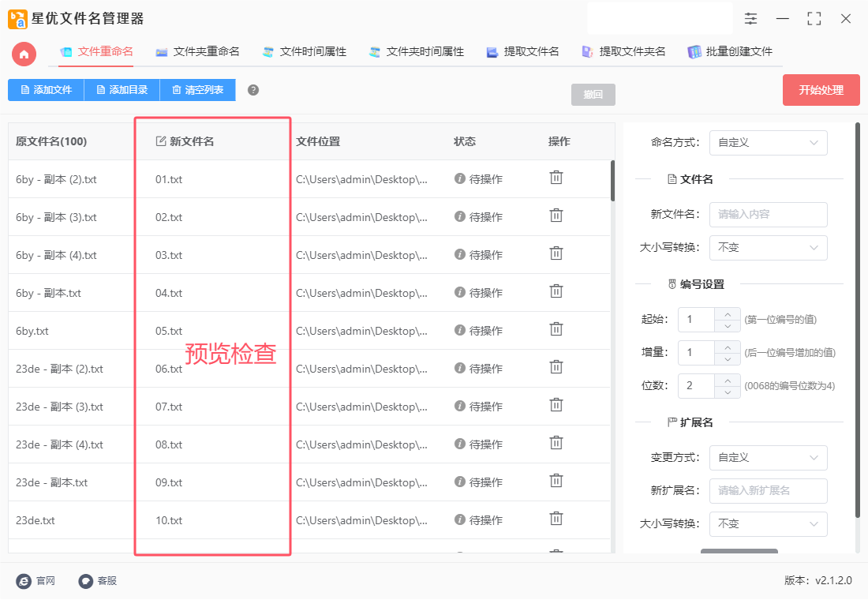Open the 官网 website icon
The width and height of the screenshot is (868, 600).
click(24, 580)
